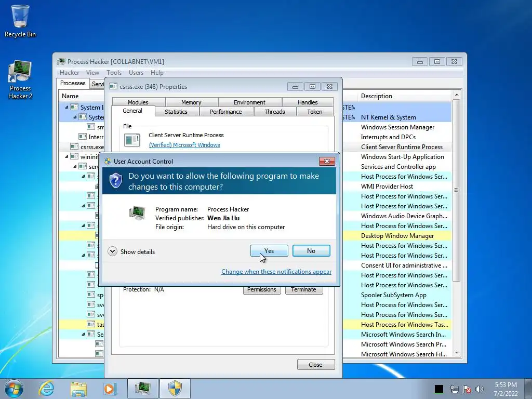Click Process Hacker 2 desktop shortcut
This screenshot has width=532, height=399.
coord(20,79)
